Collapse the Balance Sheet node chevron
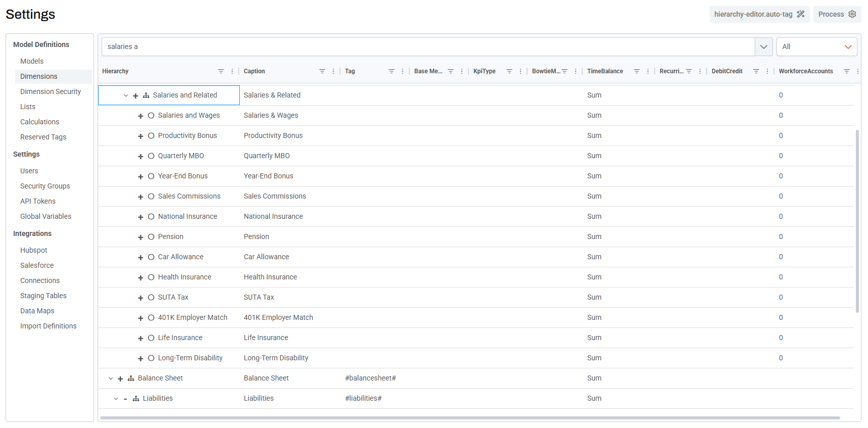 pyautogui.click(x=111, y=378)
